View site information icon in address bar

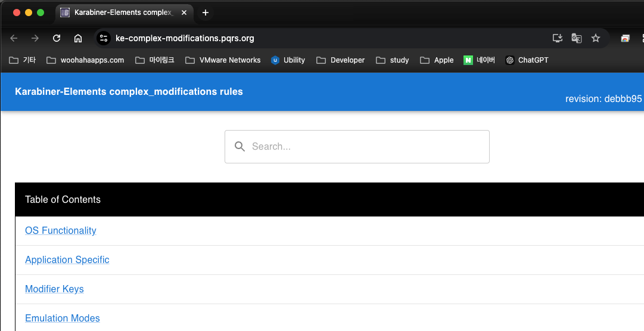point(104,38)
